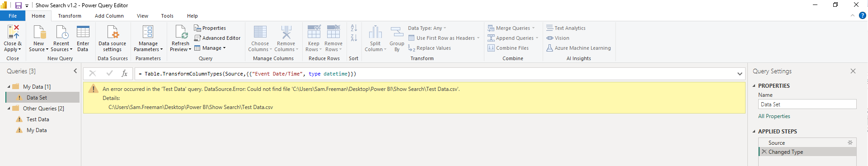868x166 pixels.
Task: Sort descending with Z-A icon
Action: tap(354, 38)
